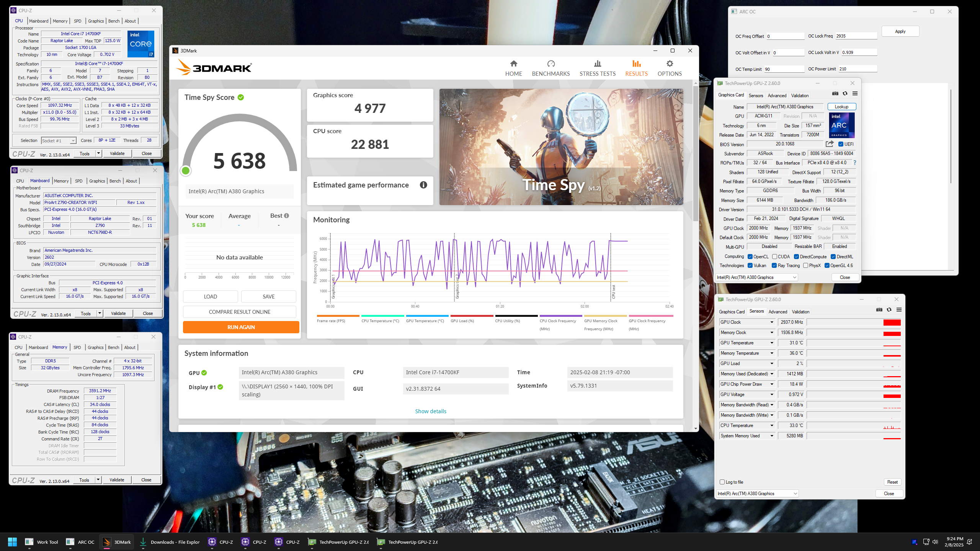The image size is (980, 551).
Task: Open the notifications bell in system tray
Action: 970,542
